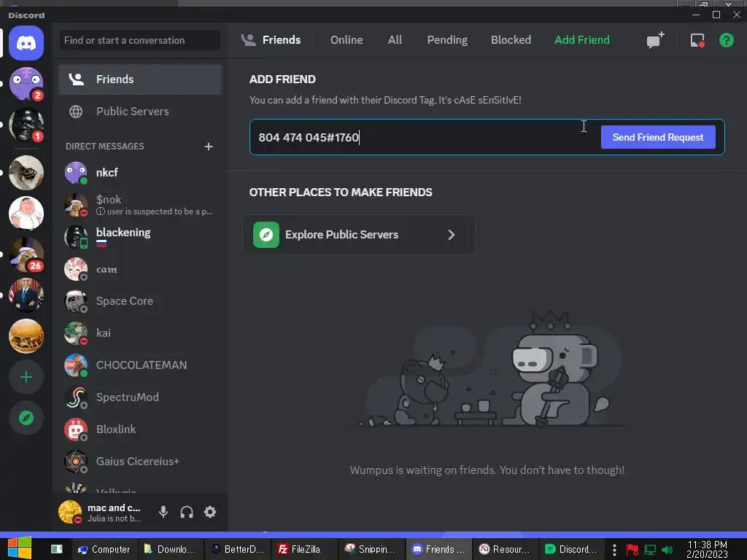Click the New Group DM icon
The image size is (747, 560).
pyautogui.click(x=656, y=40)
